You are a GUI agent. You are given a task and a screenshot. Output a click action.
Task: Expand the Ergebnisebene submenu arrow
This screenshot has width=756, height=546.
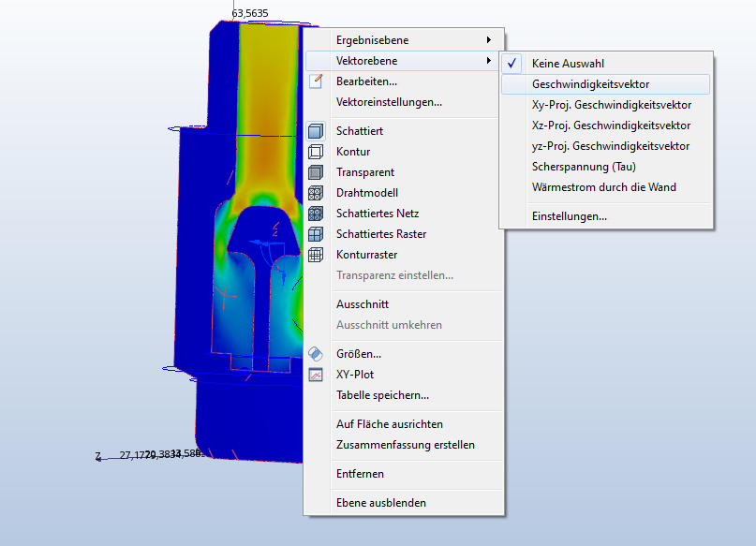[x=489, y=40]
